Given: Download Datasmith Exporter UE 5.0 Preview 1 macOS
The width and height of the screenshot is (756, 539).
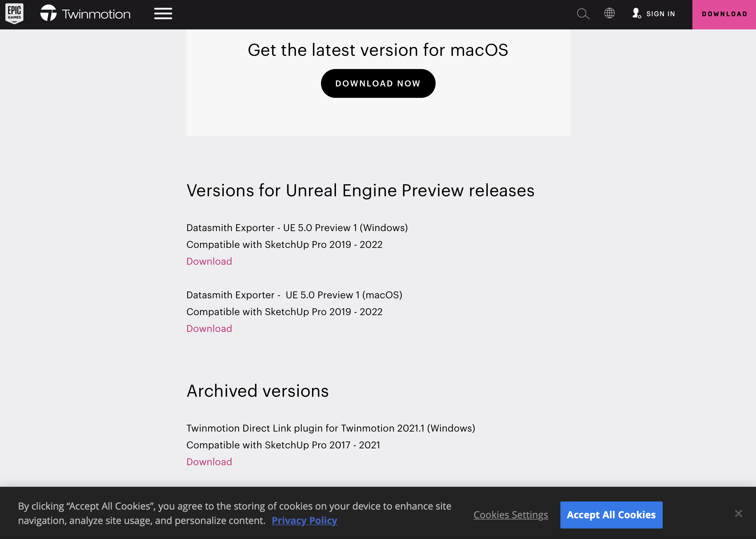Looking at the screenshot, I should (209, 329).
